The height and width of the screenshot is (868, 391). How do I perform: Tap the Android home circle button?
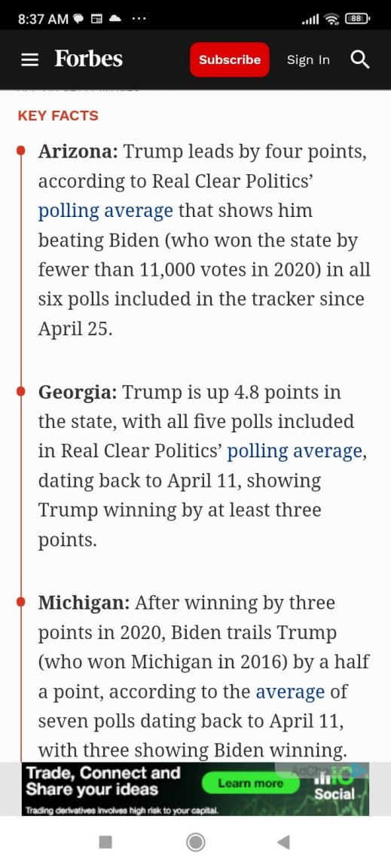[x=196, y=842]
